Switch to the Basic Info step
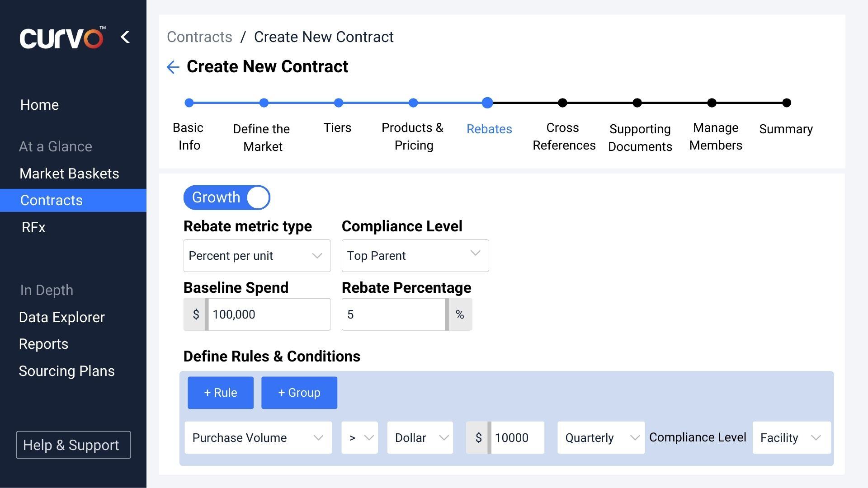The height and width of the screenshot is (488, 868). pos(189,103)
